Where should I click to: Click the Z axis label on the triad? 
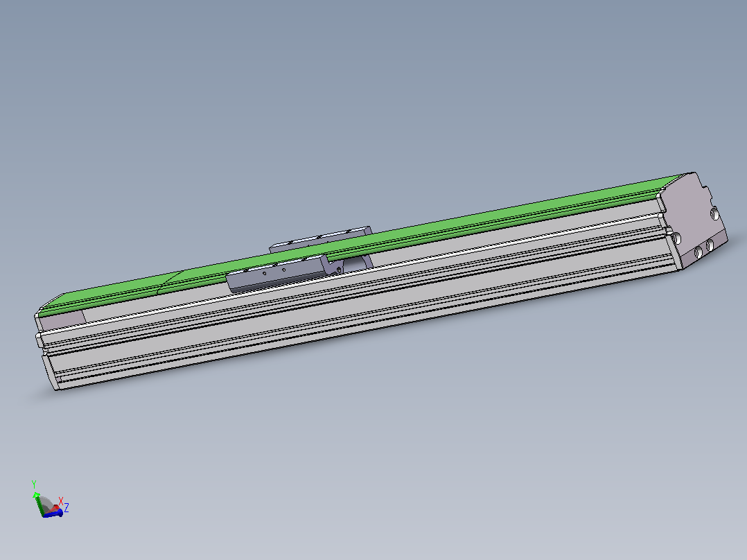67,508
